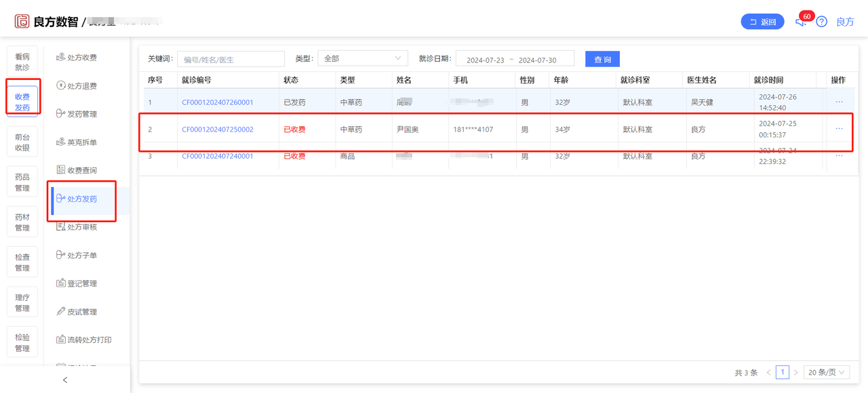868x393 pixels.
Task: Click the 查询 search button
Action: tap(602, 59)
